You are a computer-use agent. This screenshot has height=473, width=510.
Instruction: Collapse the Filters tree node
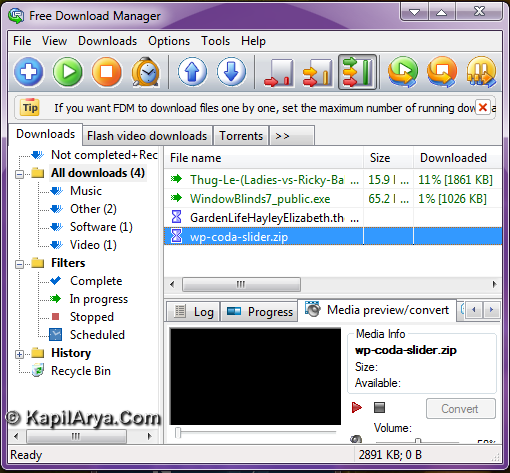[19, 264]
